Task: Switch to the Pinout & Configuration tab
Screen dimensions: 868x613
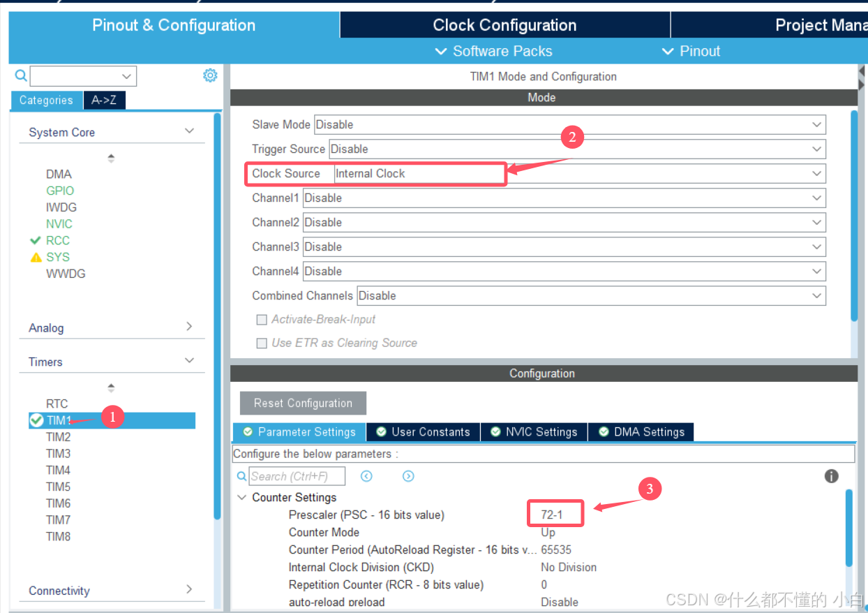Action: pyautogui.click(x=174, y=25)
